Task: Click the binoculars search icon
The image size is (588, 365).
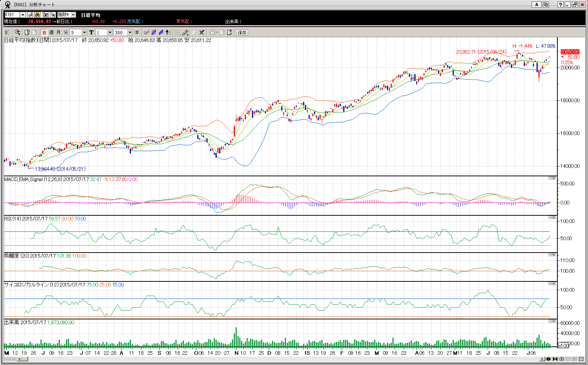Action: (38, 15)
